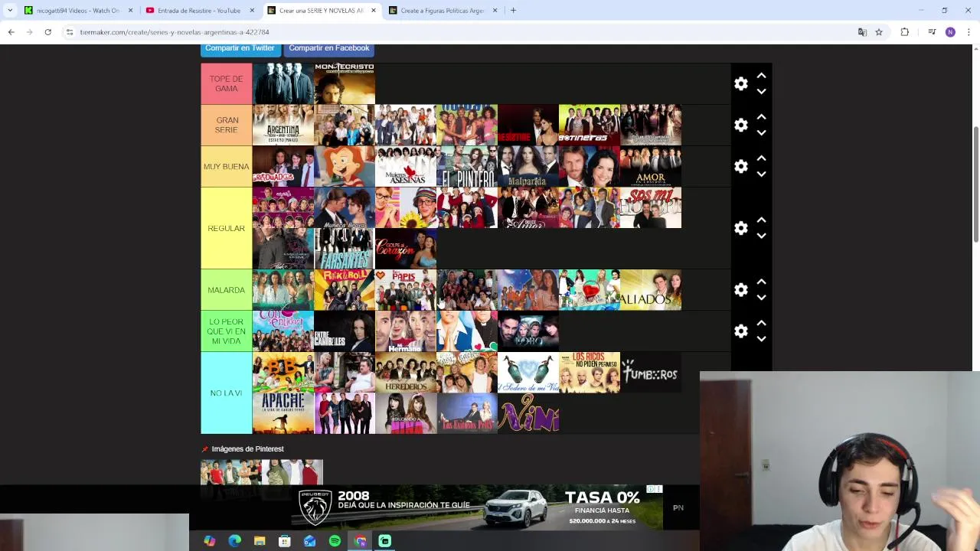Move REGULAR row down
The height and width of the screenshot is (551, 980).
(x=761, y=236)
